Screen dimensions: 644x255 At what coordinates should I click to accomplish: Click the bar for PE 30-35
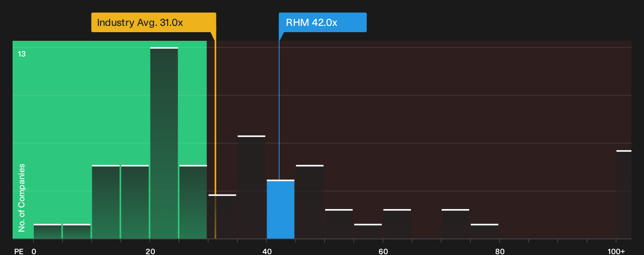pyautogui.click(x=222, y=217)
